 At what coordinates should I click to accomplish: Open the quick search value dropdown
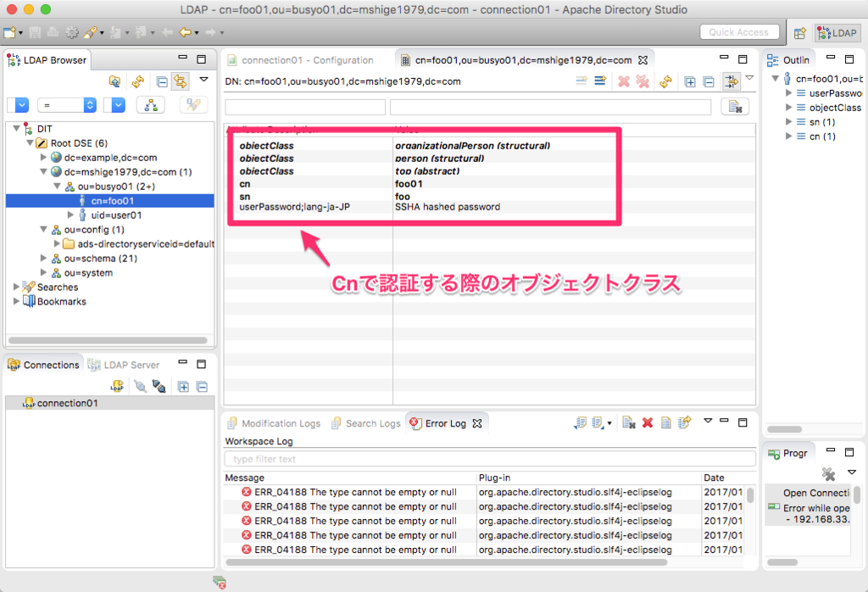(114, 104)
